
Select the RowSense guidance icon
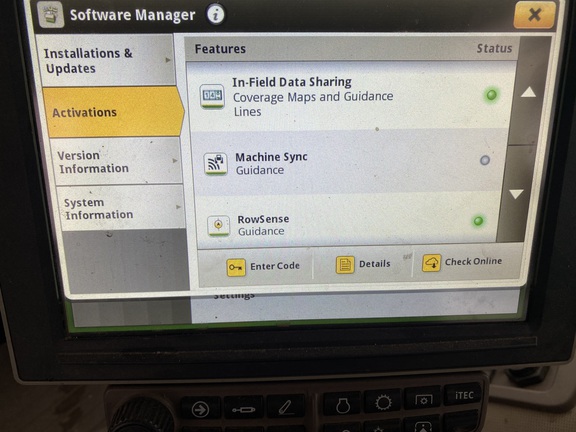[x=219, y=225]
